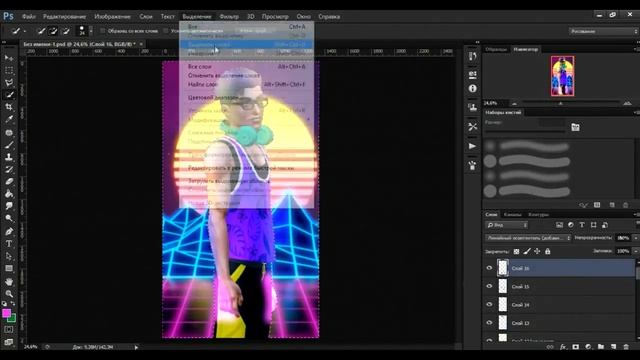640x360 pixels.
Task: Select the Brush tool in left toolbar
Action: click(x=9, y=145)
